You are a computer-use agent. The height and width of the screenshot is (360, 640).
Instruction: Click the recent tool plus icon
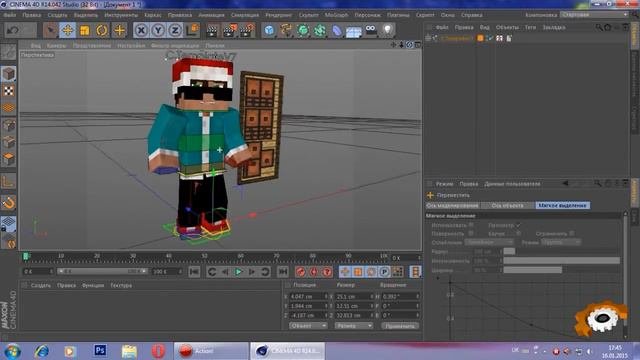(119, 30)
